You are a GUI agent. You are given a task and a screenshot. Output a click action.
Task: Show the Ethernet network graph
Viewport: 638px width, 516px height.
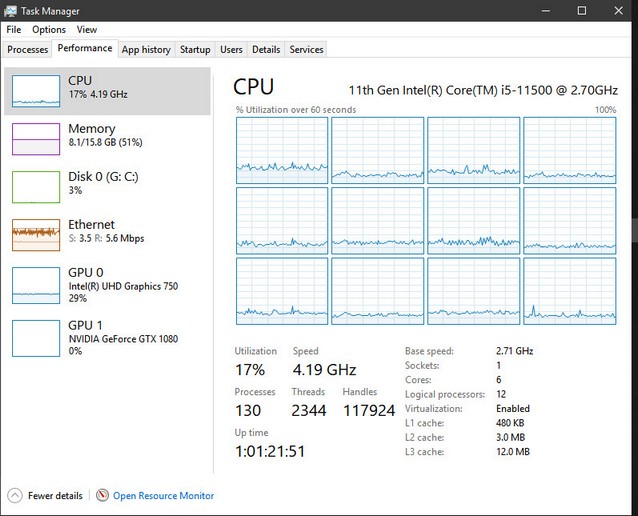click(36, 234)
